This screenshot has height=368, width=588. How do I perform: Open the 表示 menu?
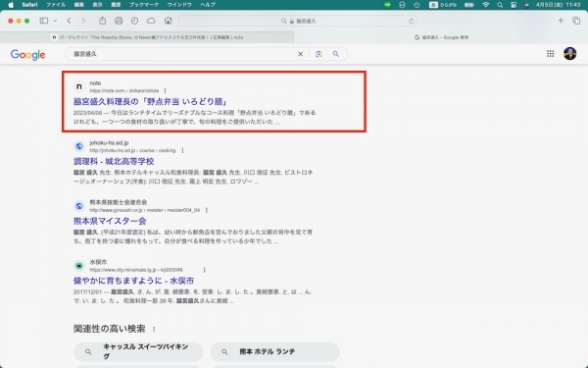coord(97,5)
